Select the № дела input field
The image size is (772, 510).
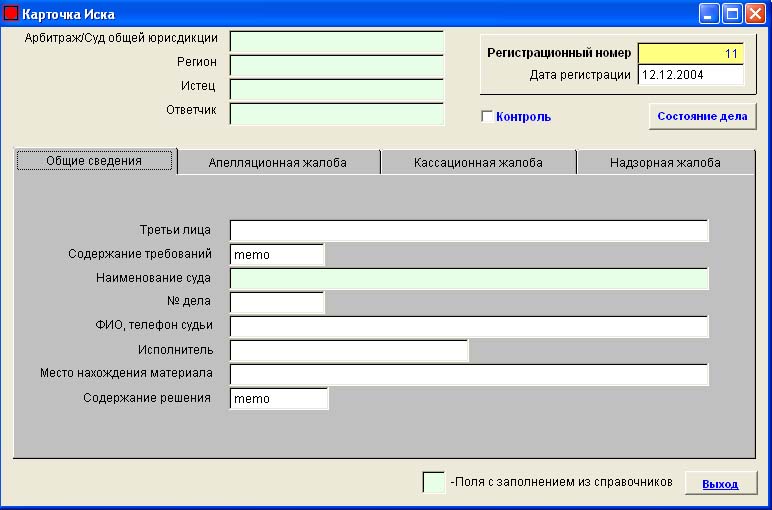[x=277, y=302]
